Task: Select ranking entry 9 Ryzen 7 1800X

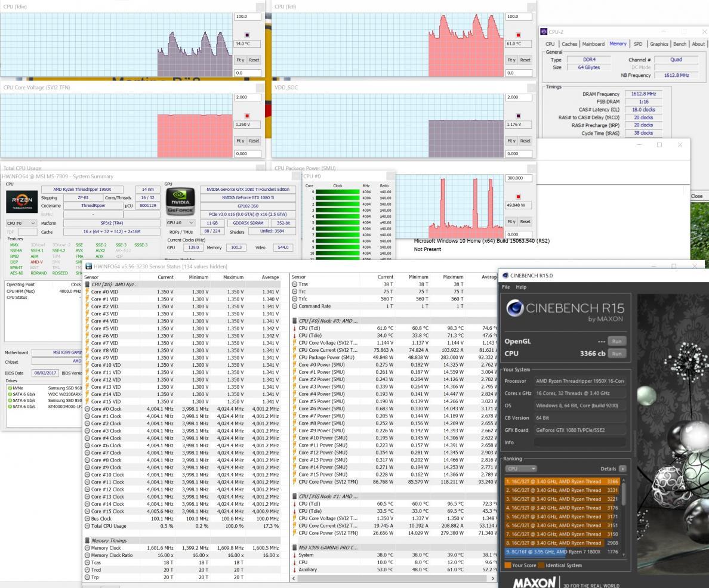Action: click(x=562, y=552)
